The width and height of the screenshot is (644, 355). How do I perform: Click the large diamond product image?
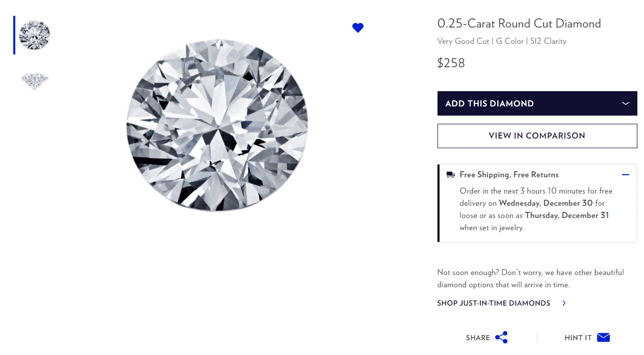coord(217,126)
